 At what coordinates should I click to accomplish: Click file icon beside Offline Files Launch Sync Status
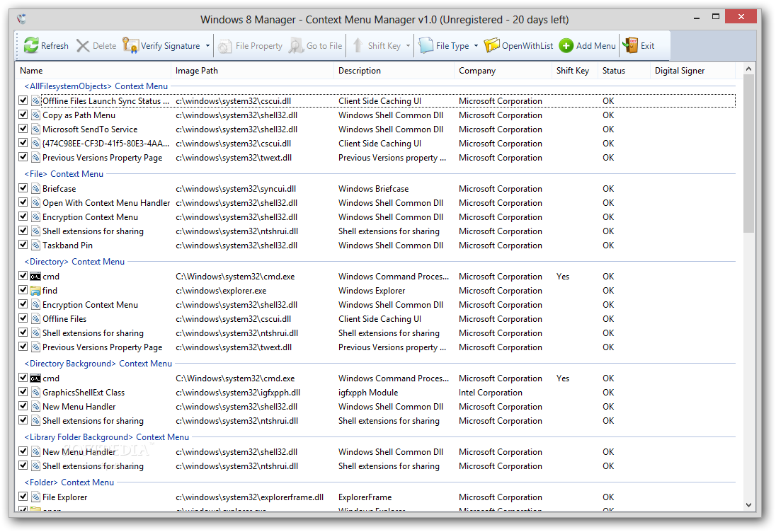tap(35, 101)
